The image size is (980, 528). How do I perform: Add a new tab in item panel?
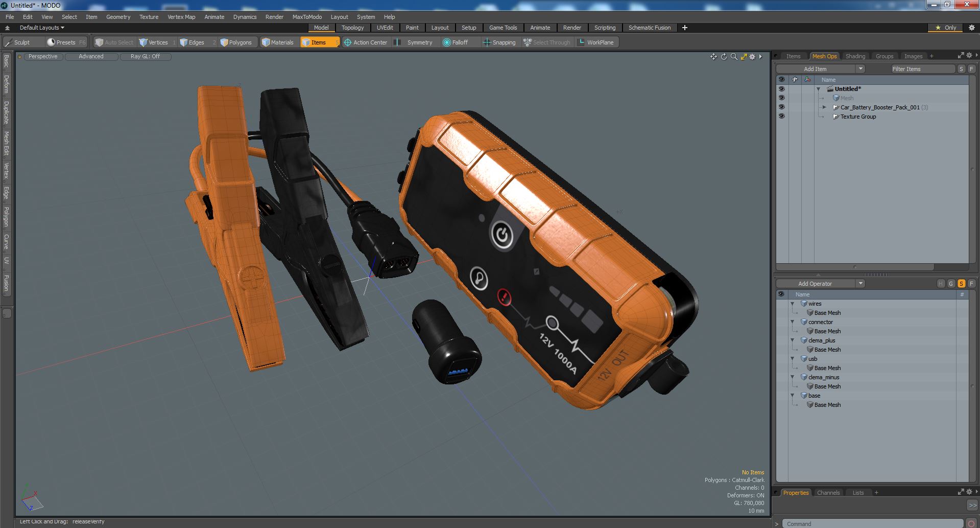pyautogui.click(x=931, y=56)
